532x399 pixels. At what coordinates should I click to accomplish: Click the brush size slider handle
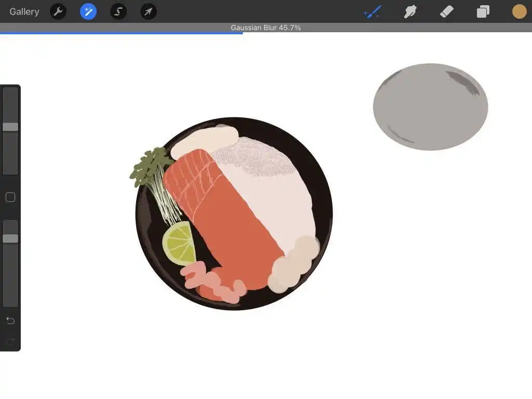pos(10,127)
